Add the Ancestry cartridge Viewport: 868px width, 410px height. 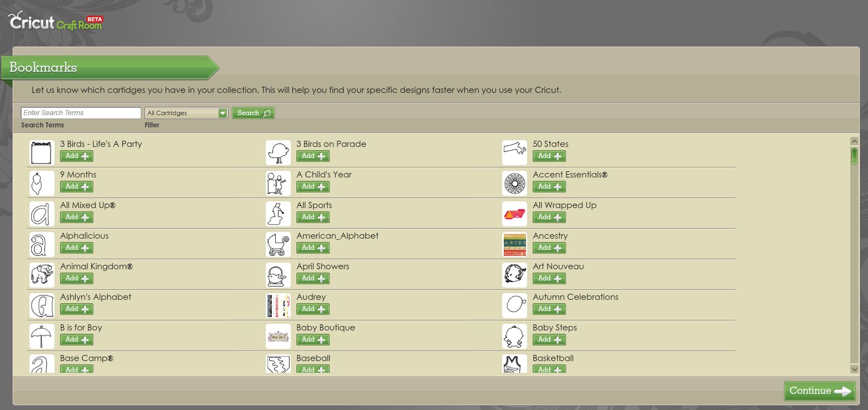(x=549, y=248)
